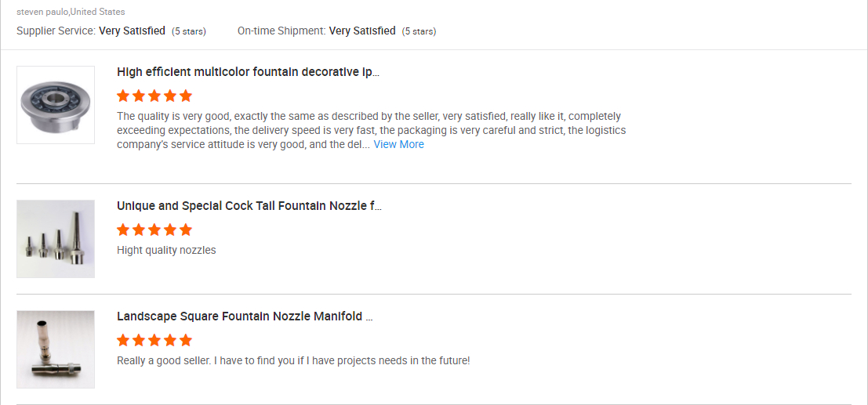Screen dimensions: 868x405
Task: Click first star of multicolor fountain light rating
Action: tap(123, 96)
